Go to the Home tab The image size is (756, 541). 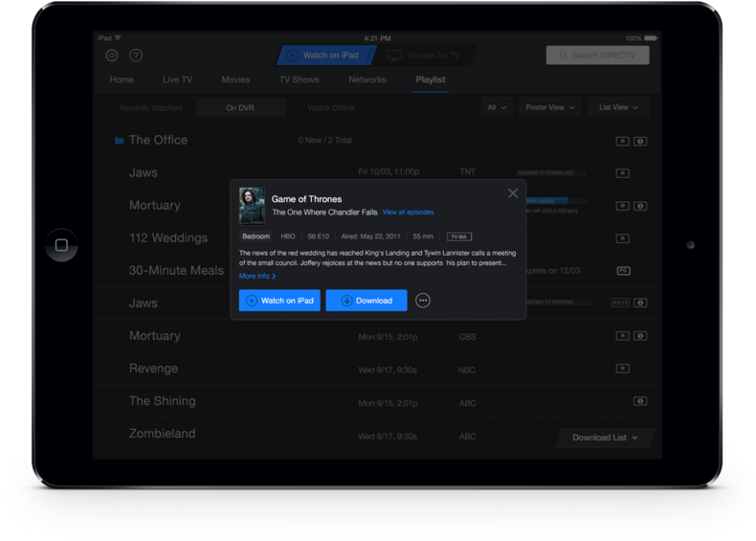pos(122,79)
